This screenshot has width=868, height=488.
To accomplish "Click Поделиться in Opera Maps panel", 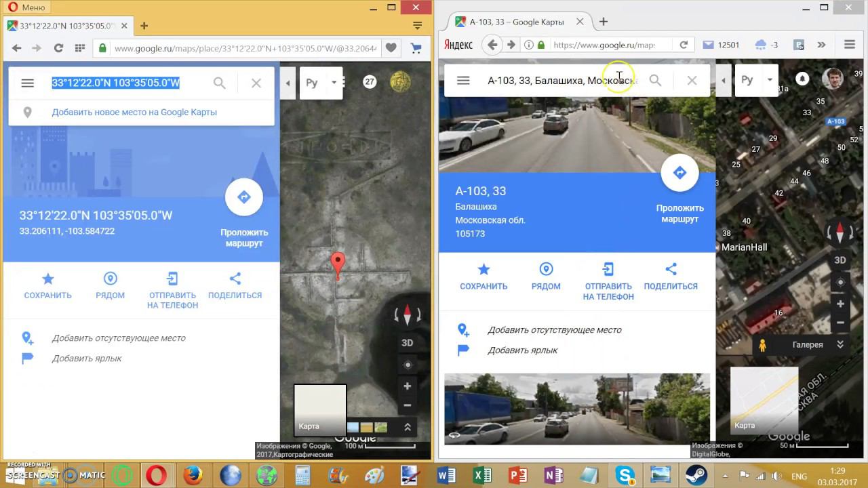I will tap(235, 285).
